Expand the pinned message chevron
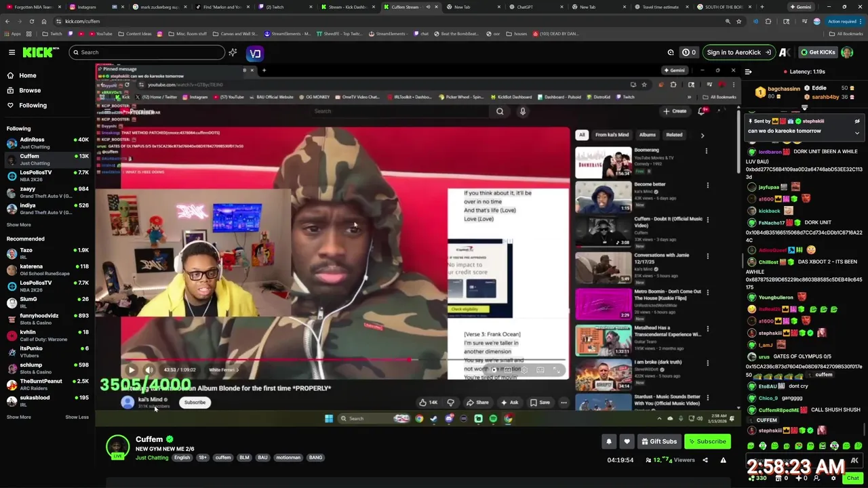 [x=857, y=133]
